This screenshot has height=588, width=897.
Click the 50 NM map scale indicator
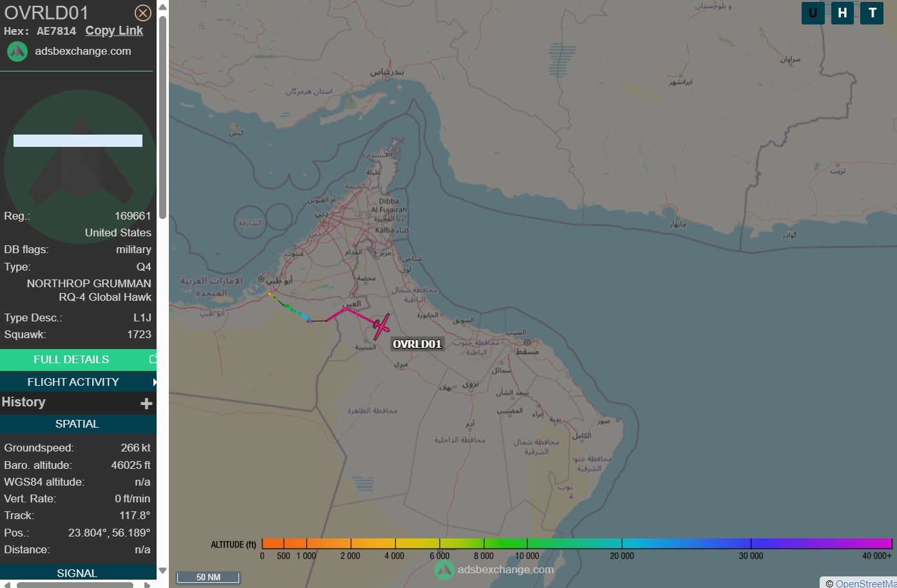pyautogui.click(x=208, y=577)
